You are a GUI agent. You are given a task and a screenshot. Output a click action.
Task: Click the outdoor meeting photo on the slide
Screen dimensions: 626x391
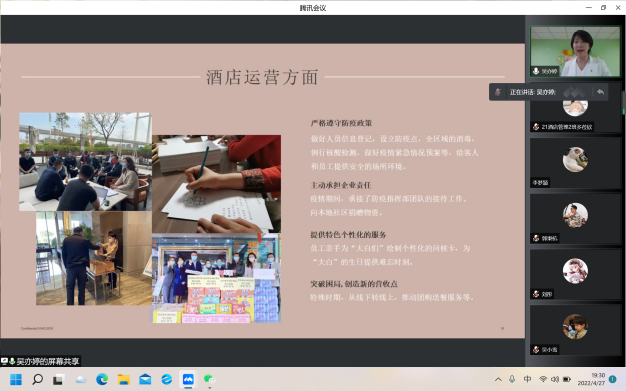[85, 162]
